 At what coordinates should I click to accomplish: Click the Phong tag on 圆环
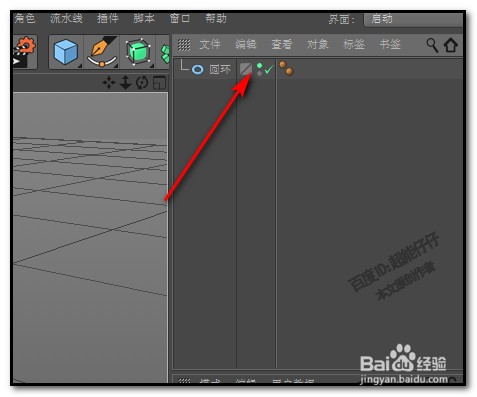coord(286,68)
